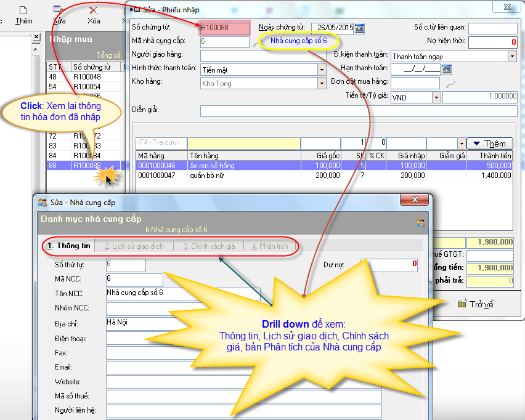Select the row R100054 in Nhập mua list
525x420 pixels.
(87, 87)
